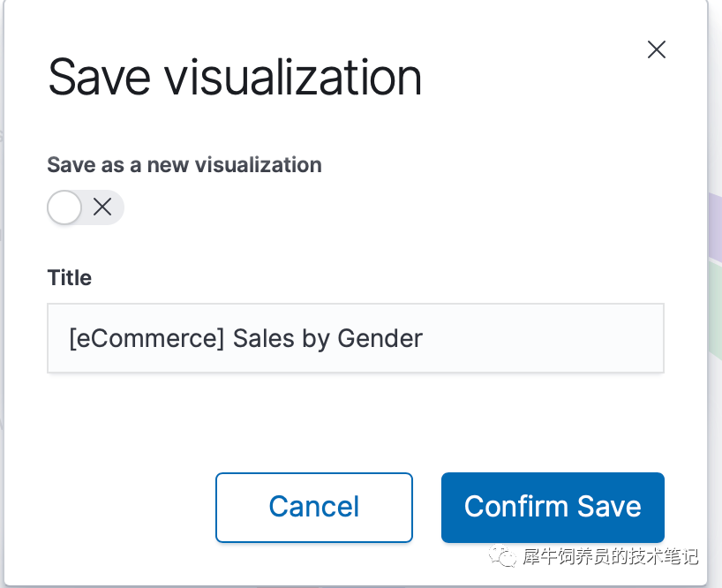Click the white toggle knob
Viewport: 722px width, 588px height.
pyautogui.click(x=64, y=207)
